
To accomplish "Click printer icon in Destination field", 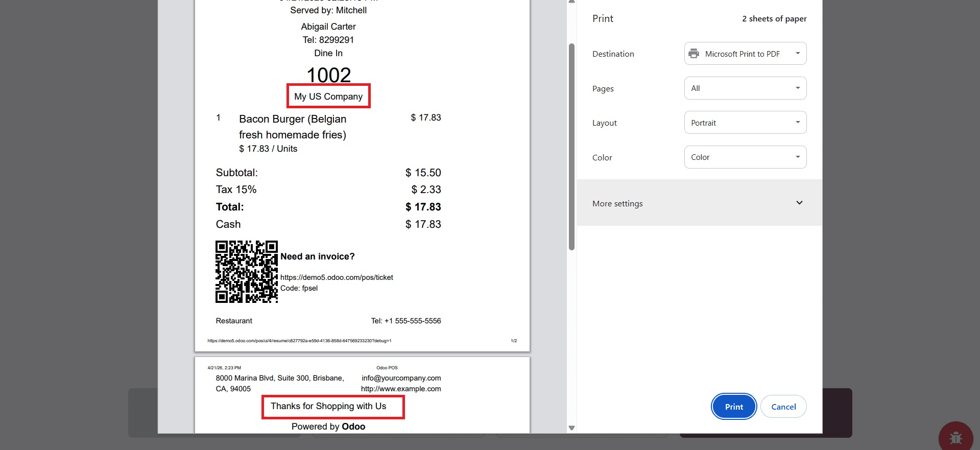I will (x=694, y=54).
